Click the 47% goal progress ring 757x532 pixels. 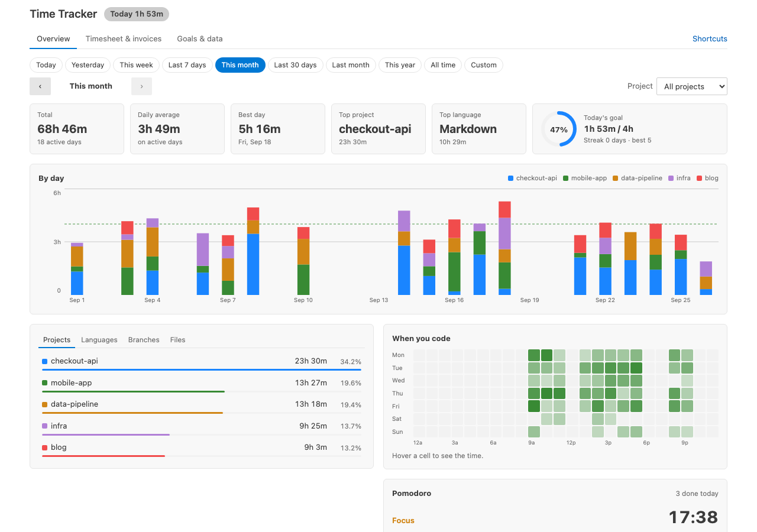point(559,129)
